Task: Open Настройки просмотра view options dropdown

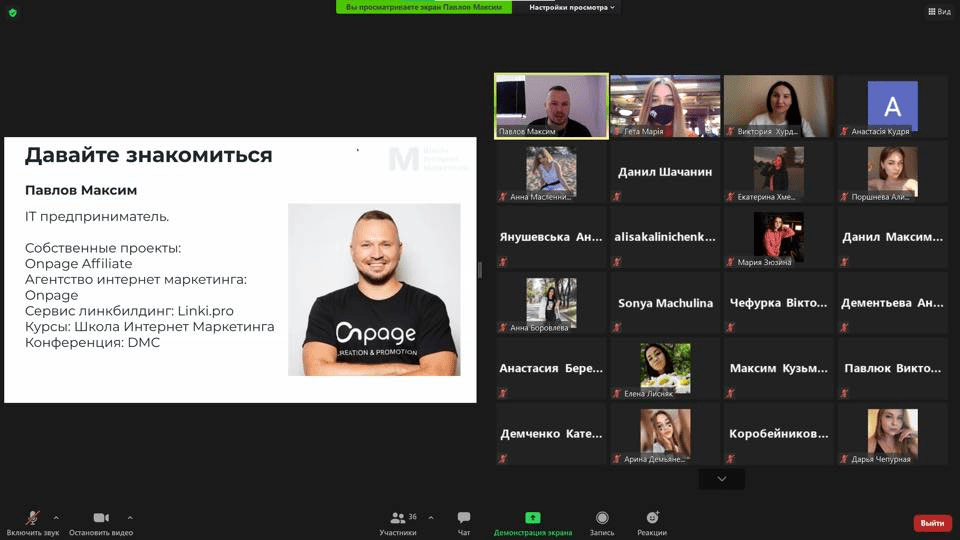Action: [x=572, y=7]
